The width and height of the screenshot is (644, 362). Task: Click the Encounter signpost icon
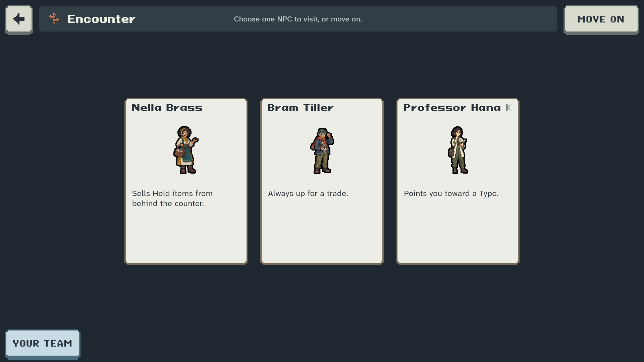[54, 19]
